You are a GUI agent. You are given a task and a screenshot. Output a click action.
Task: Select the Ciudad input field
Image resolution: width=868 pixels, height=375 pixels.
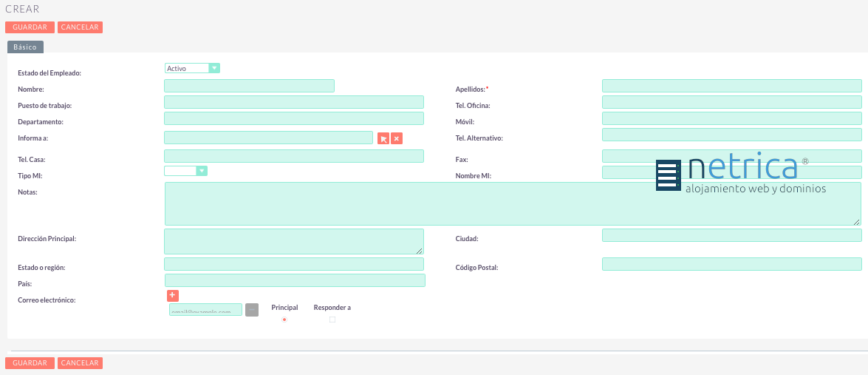(x=731, y=235)
